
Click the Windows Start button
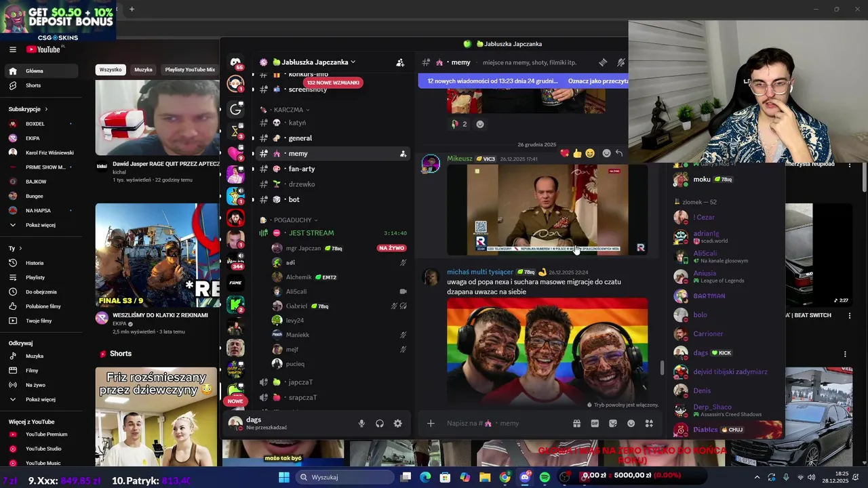coord(284,477)
